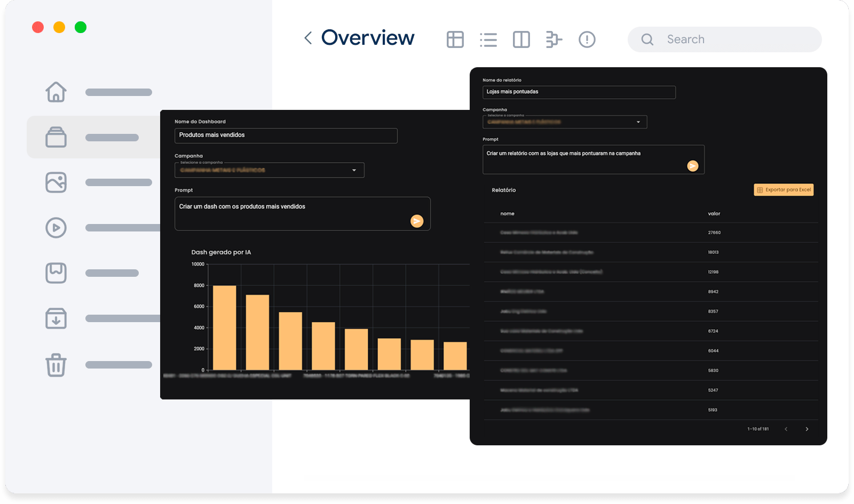Submit the report prompt with orange arrow
The width and height of the screenshot is (854, 504).
(692, 166)
